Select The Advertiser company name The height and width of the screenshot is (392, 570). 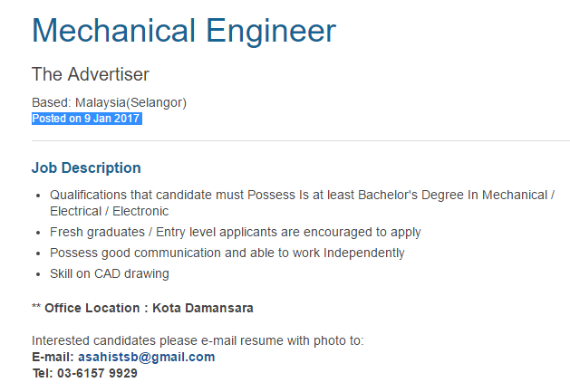coord(91,74)
